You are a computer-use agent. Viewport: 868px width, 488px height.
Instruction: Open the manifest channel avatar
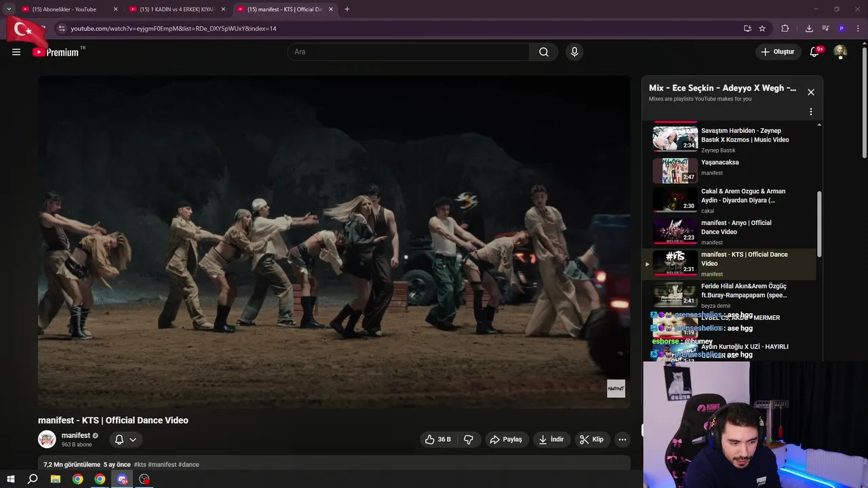pos(47,439)
